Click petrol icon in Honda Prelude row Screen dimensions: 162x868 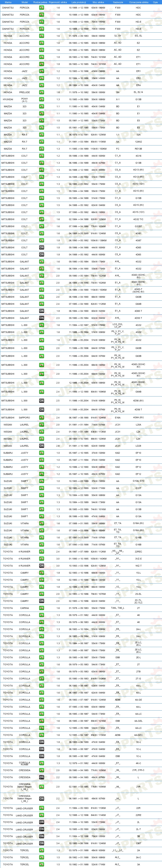click(41, 92)
